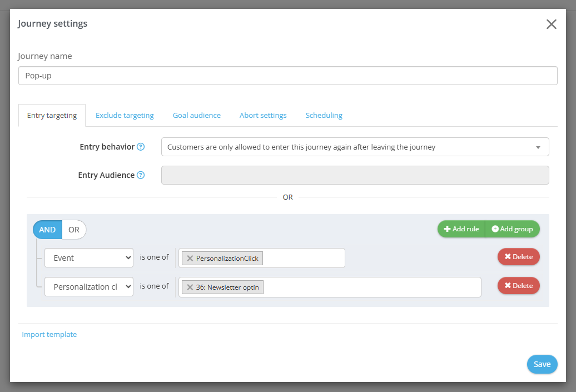Open the Scheduling tab
Screen dimensions: 576x392
324,116
